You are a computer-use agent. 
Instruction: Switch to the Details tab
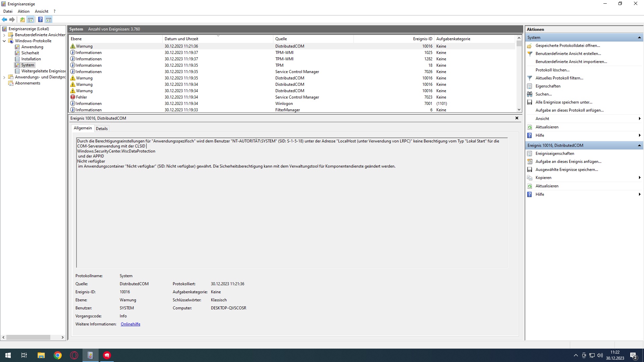102,129
